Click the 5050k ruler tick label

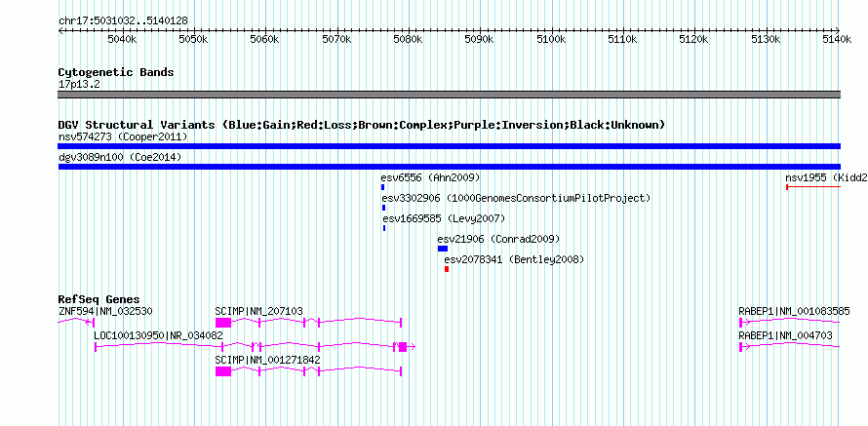point(193,40)
